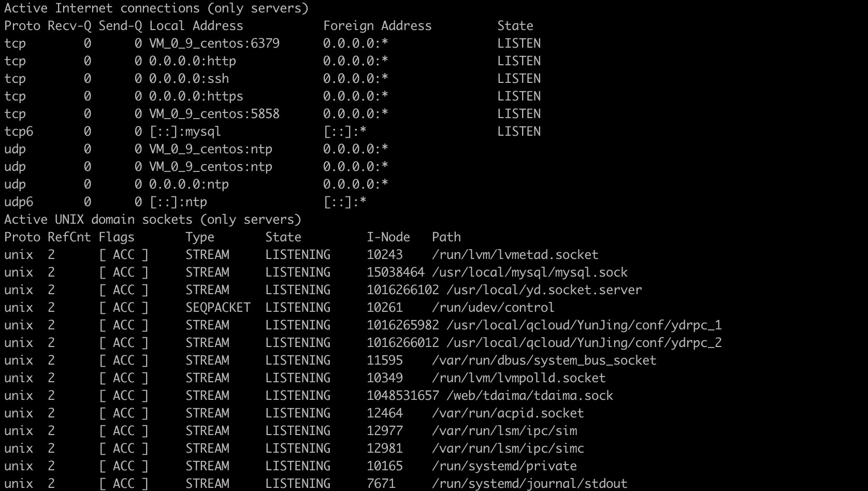
Task: Select the 0.0.0.0:ssh listening entry
Action: 189,79
